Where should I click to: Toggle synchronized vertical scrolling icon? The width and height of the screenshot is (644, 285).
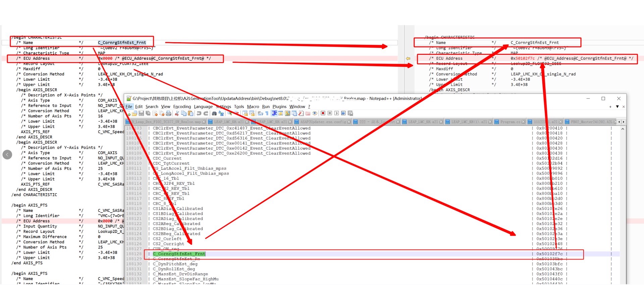(245, 113)
